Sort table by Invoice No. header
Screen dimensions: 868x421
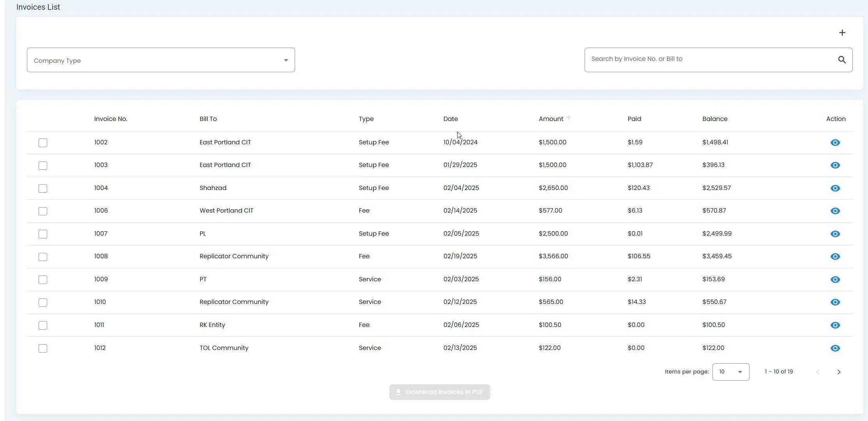[111, 119]
